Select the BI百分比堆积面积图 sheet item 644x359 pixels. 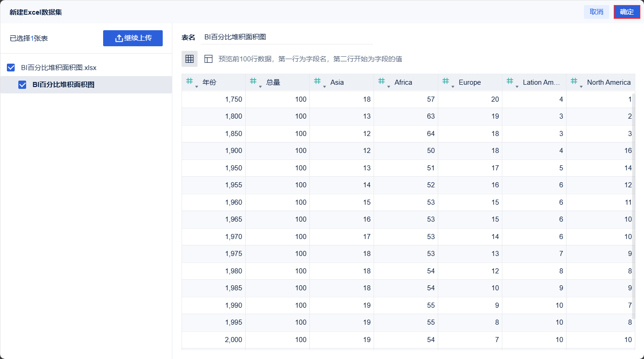(x=63, y=85)
